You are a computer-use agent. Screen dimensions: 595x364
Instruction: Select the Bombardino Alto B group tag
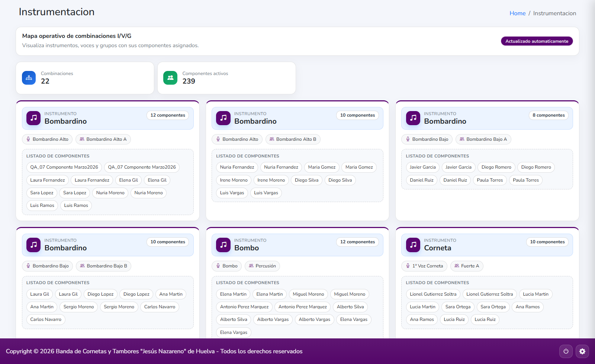point(293,139)
